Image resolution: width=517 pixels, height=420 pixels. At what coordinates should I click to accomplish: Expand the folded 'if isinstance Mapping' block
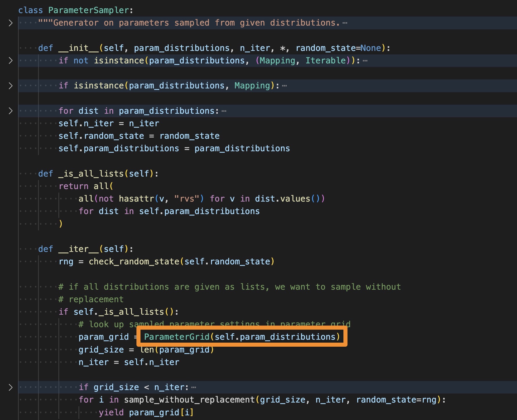coord(10,86)
